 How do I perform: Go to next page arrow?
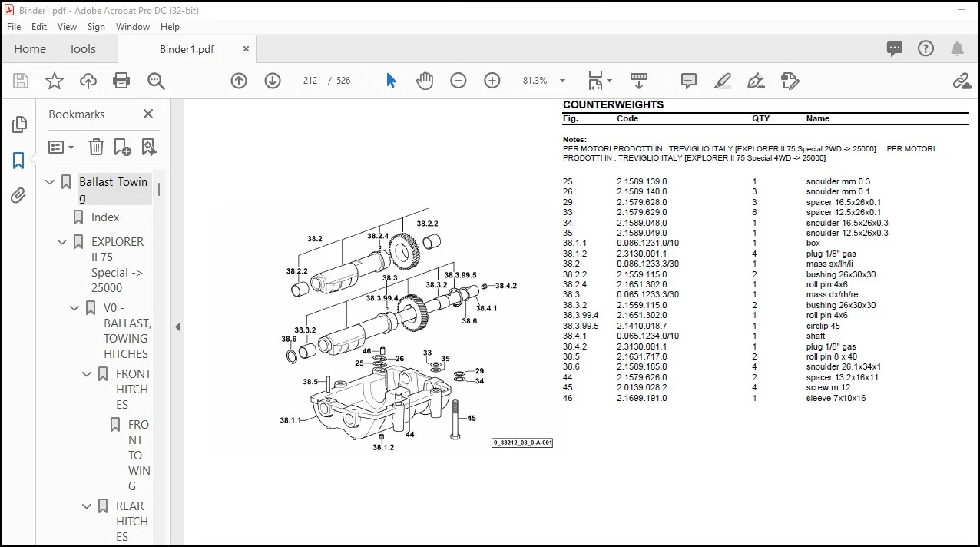(x=273, y=81)
